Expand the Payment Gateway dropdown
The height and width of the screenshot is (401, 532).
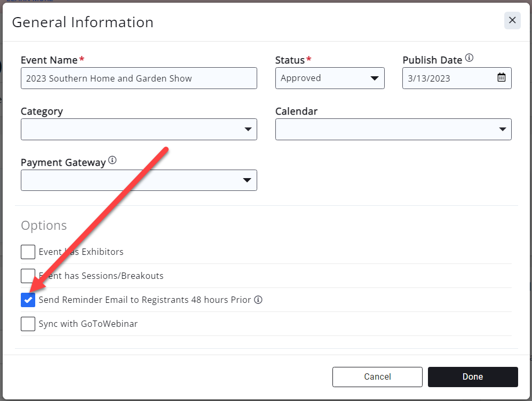pos(139,180)
